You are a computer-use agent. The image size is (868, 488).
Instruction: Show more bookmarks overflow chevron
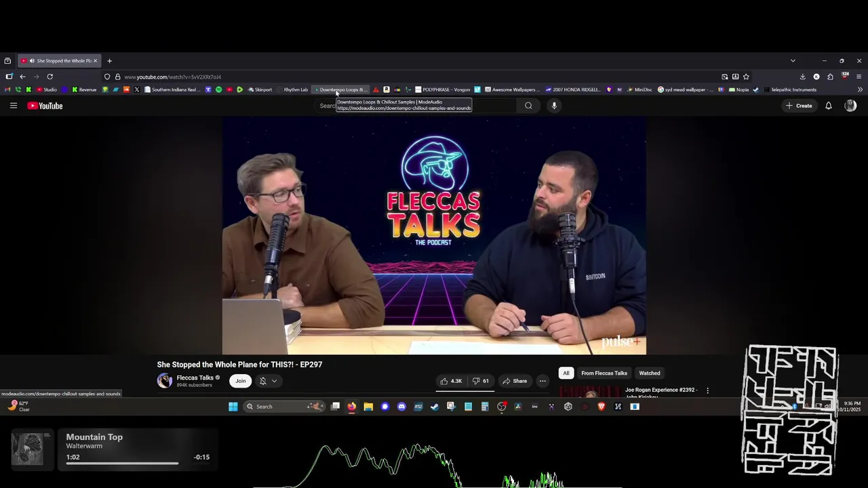[x=860, y=89]
